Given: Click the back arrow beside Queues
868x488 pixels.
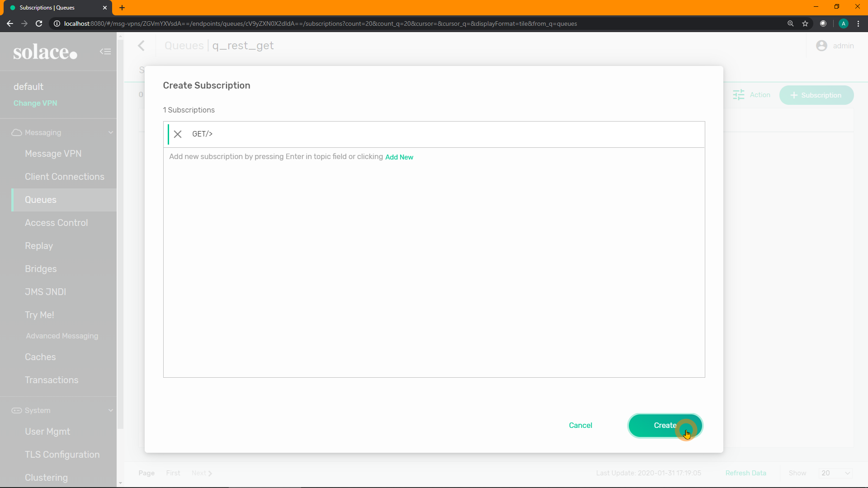Looking at the screenshot, I should (142, 46).
